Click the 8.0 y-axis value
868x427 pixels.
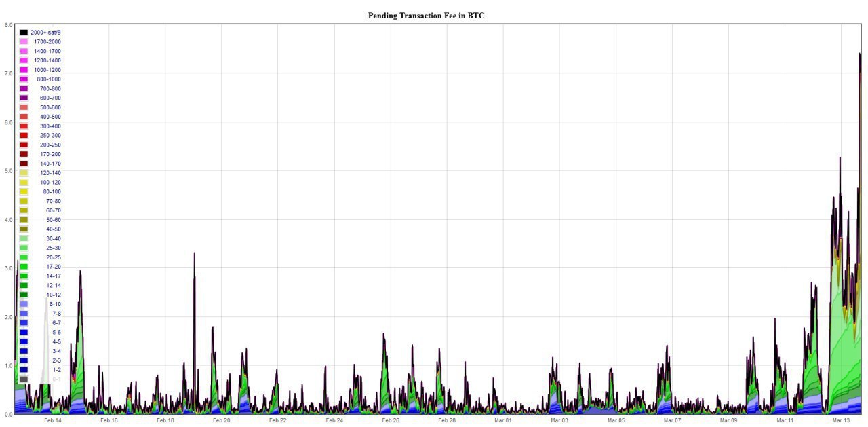[8, 25]
